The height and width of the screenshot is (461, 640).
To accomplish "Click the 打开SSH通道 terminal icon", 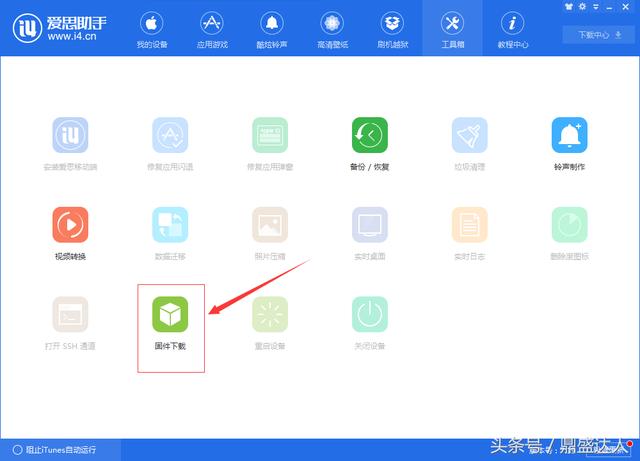I will 70,314.
